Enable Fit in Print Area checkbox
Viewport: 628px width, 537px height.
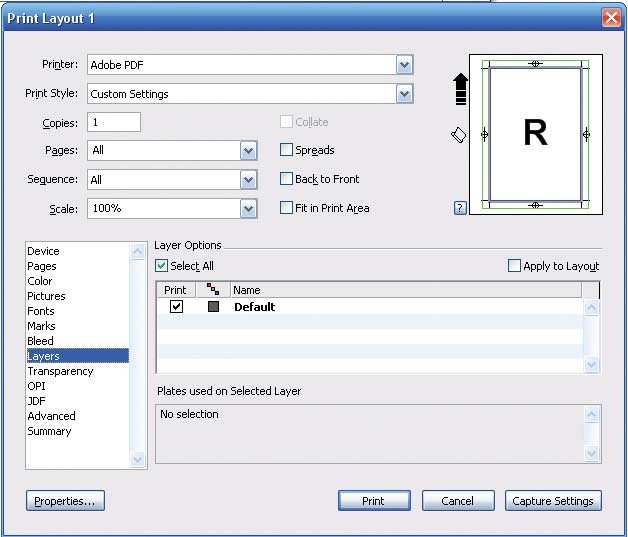(x=286, y=207)
